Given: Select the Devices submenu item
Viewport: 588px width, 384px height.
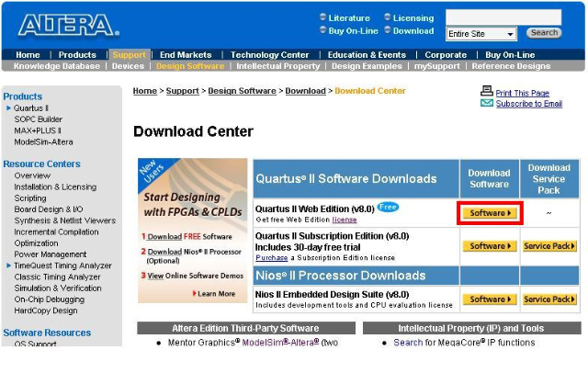Looking at the screenshot, I should [x=128, y=66].
